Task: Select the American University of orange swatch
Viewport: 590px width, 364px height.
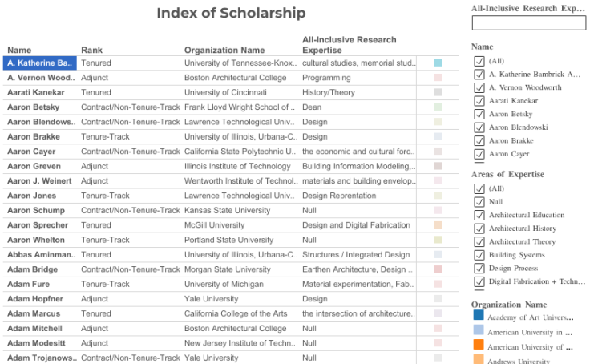Action: (479, 345)
